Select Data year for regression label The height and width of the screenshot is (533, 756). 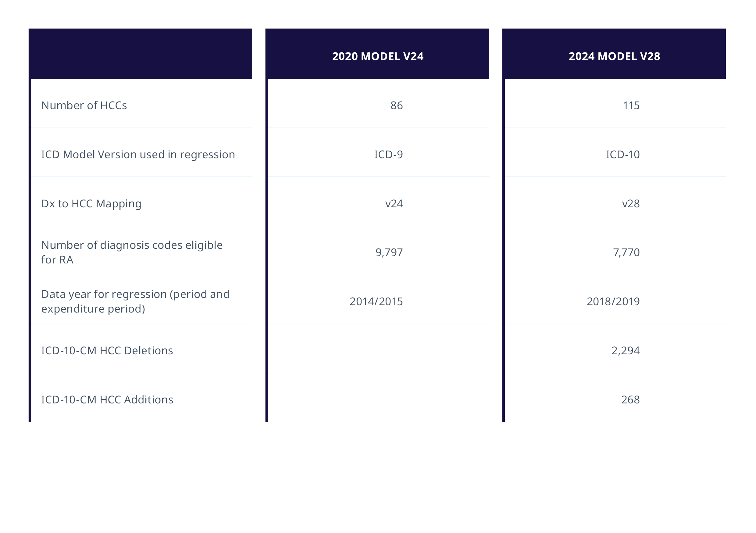(135, 302)
